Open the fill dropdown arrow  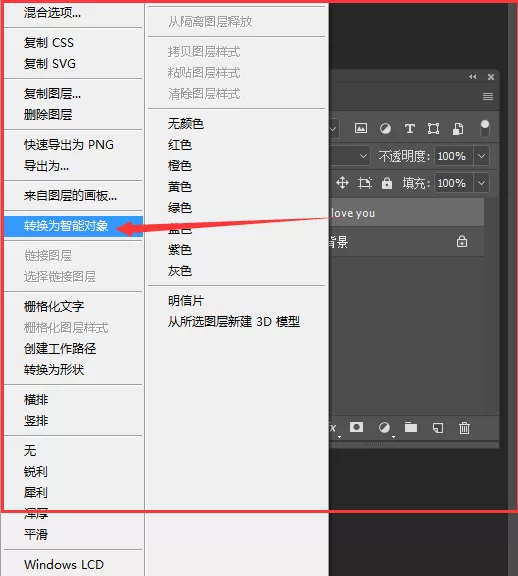(481, 183)
